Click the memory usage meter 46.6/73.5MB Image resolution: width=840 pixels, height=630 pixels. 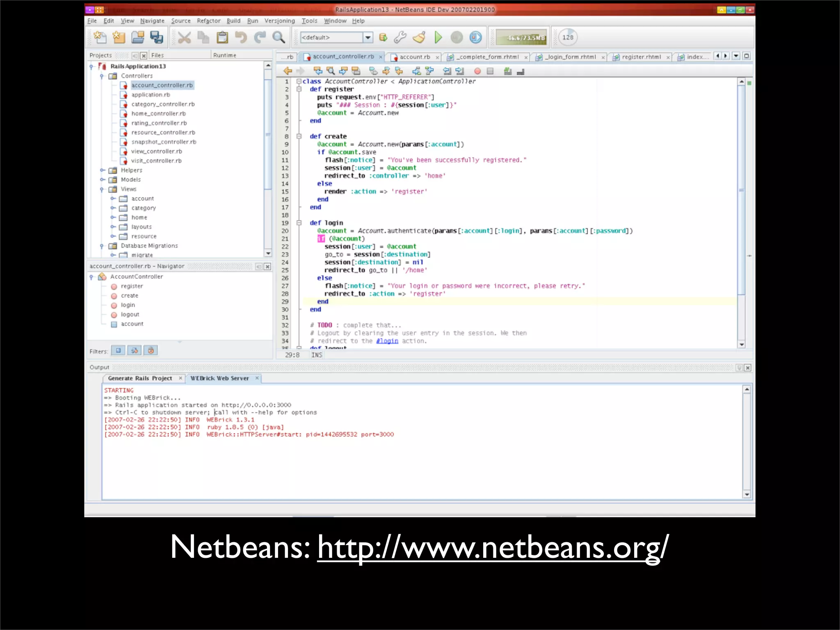(x=522, y=38)
